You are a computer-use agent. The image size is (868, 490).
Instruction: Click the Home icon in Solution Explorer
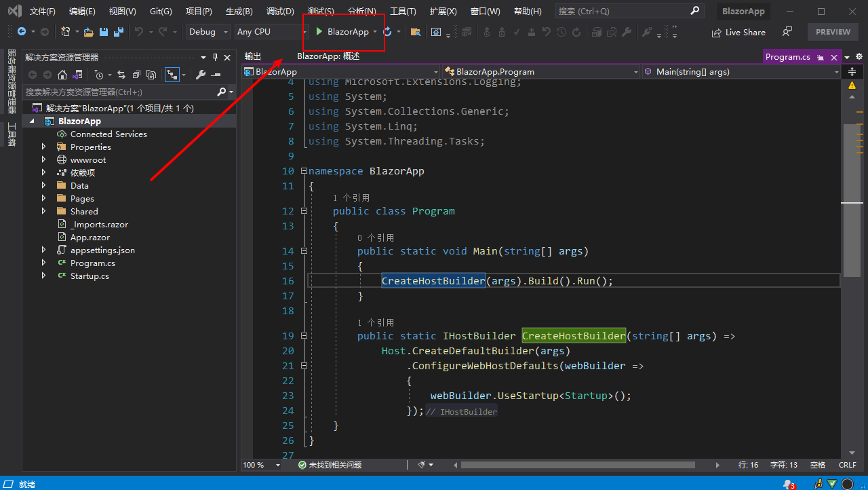coord(62,75)
